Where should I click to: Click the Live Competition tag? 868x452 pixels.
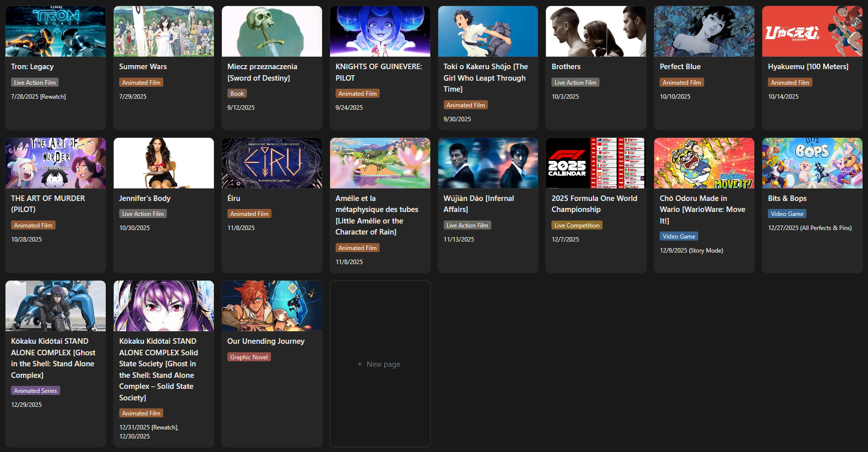click(577, 225)
